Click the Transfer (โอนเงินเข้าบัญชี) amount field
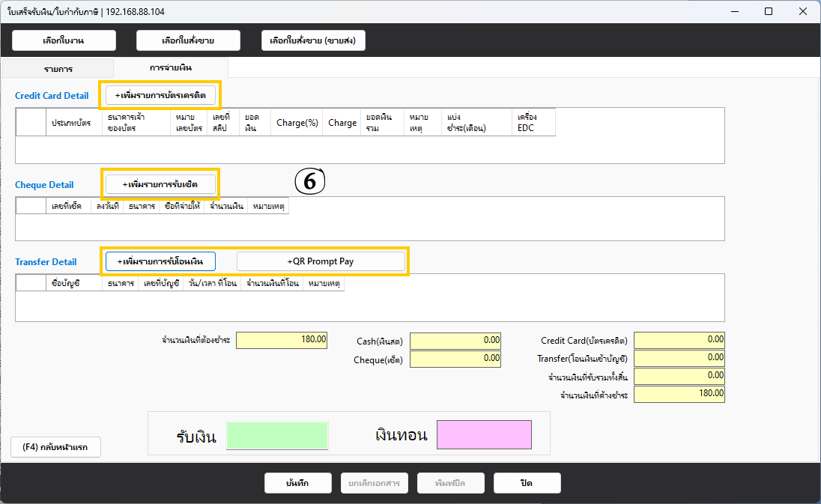821x504 pixels. pos(679,359)
